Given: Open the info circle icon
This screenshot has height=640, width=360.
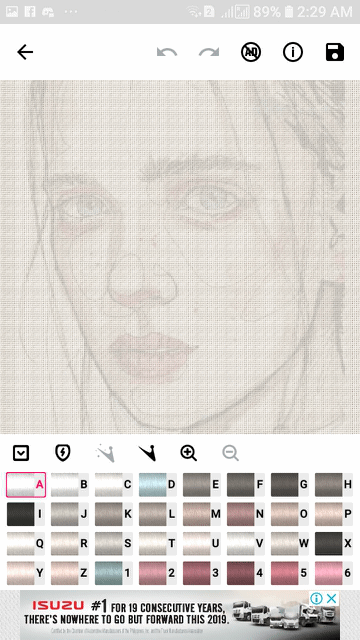Looking at the screenshot, I should click(293, 52).
